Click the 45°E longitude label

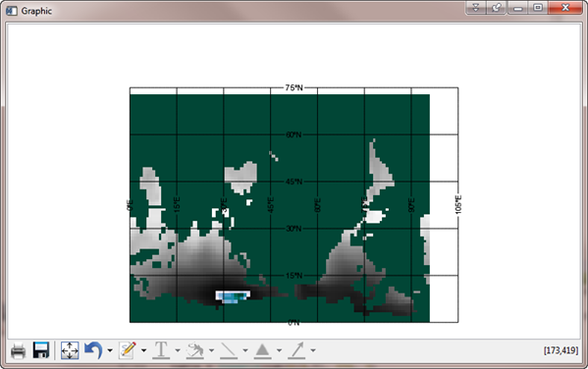point(271,205)
